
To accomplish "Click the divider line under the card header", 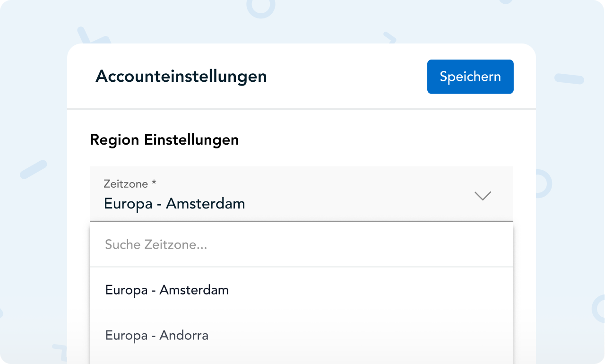I will (301, 109).
